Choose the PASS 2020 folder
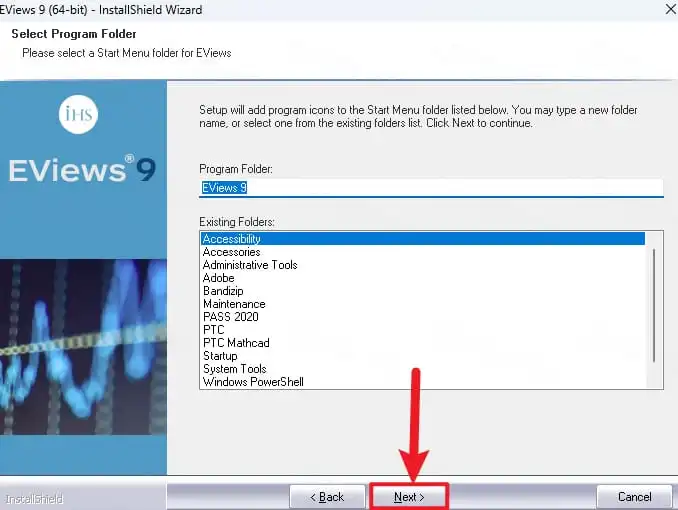The width and height of the screenshot is (678, 510). click(x=423, y=317)
